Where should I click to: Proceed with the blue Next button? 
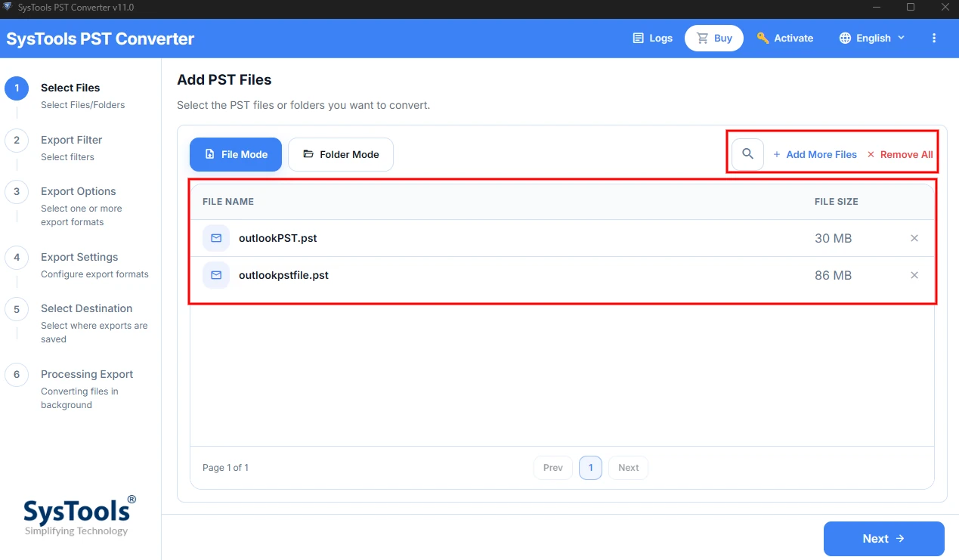click(884, 539)
